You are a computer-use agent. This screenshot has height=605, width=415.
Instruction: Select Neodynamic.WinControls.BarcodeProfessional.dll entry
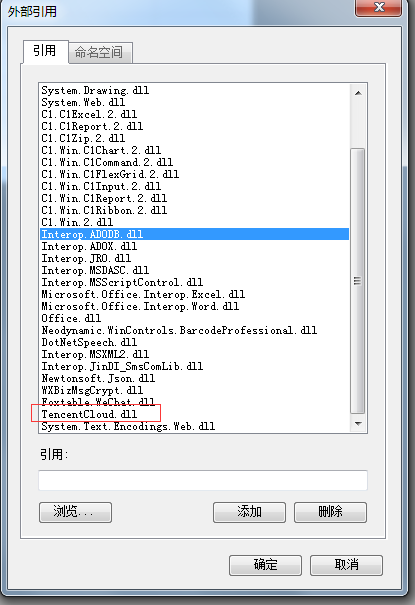click(194, 330)
